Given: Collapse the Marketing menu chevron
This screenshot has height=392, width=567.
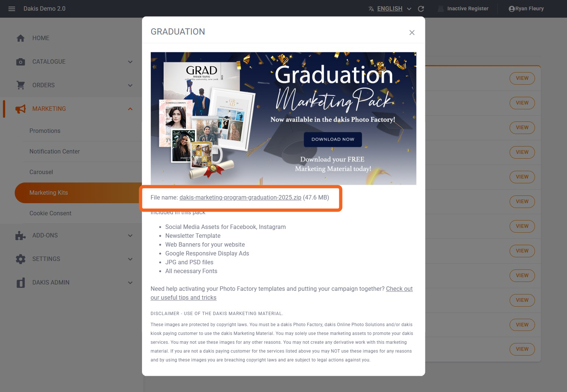Looking at the screenshot, I should (x=130, y=109).
